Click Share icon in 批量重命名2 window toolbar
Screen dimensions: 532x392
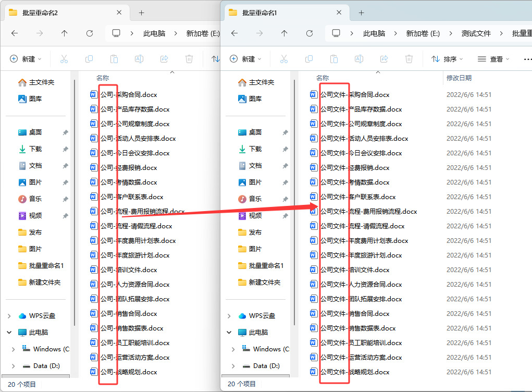(164, 59)
